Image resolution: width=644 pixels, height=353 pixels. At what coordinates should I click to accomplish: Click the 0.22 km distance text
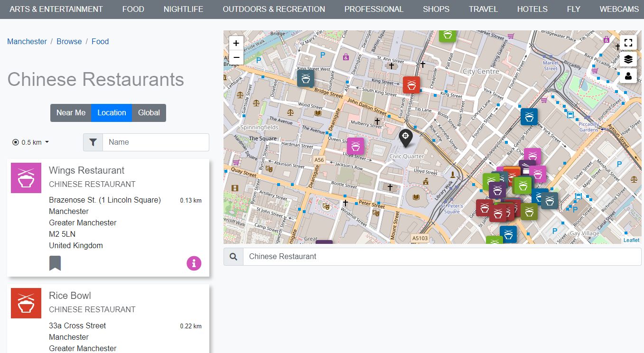point(191,326)
